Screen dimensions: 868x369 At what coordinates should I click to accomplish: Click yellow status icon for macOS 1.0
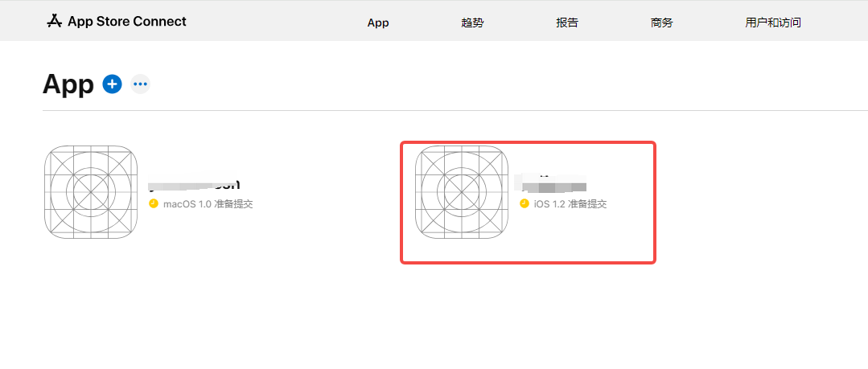click(154, 203)
